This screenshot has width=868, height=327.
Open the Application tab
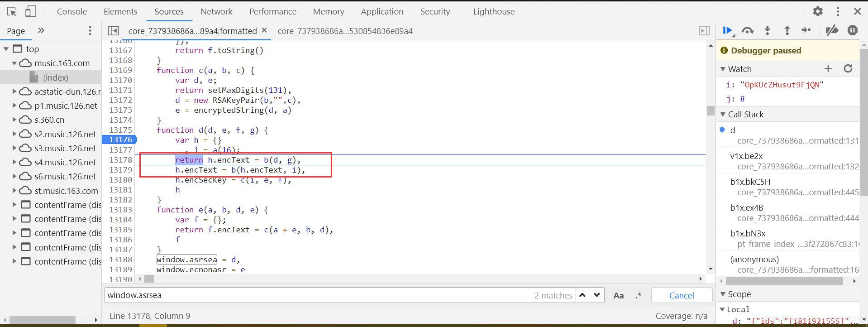click(x=382, y=11)
